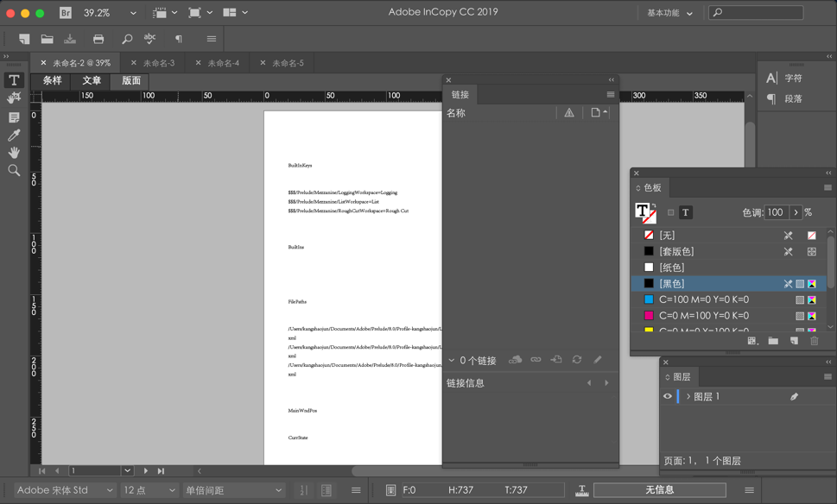Switch to document tab 未命名-4
837x504 pixels.
click(224, 63)
